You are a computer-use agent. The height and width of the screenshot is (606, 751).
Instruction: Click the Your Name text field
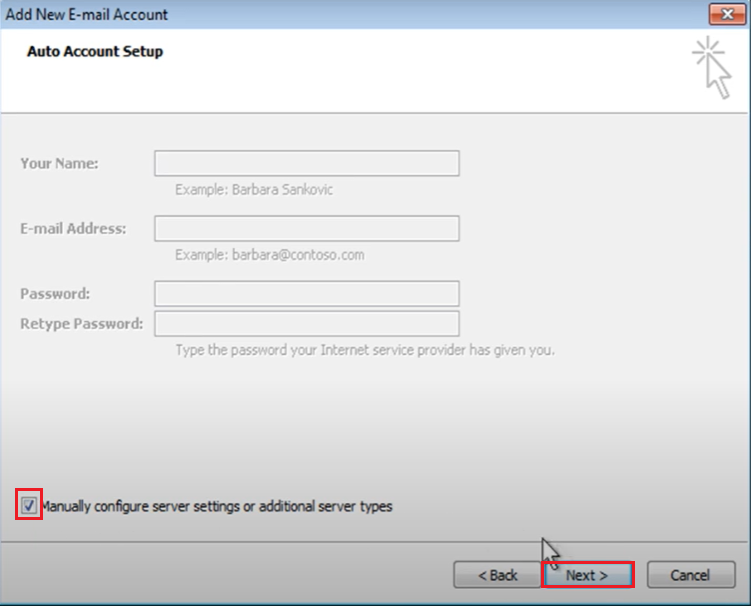[x=306, y=164]
